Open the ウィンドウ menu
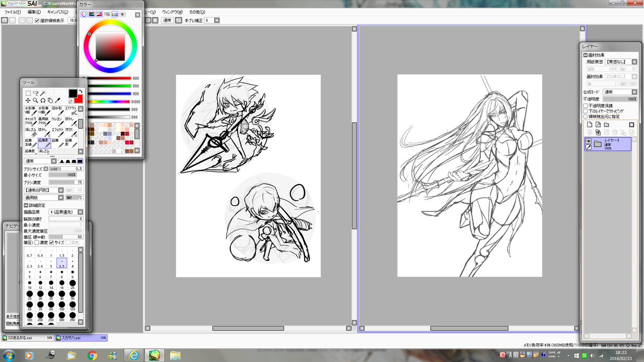Viewport: 644px width, 362px height. click(x=172, y=12)
